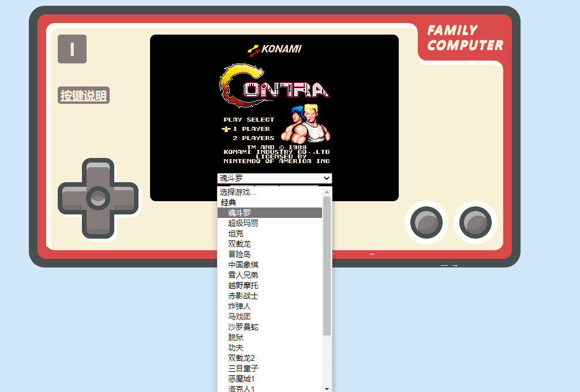This screenshot has height=392, width=580.
Task: Click the D-pad left arrow
Action: [73, 198]
